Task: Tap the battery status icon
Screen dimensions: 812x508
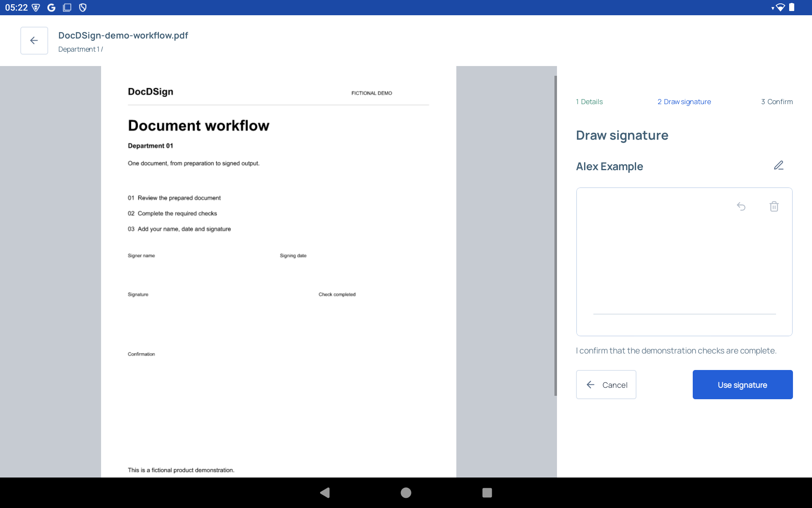Action: [x=792, y=7]
